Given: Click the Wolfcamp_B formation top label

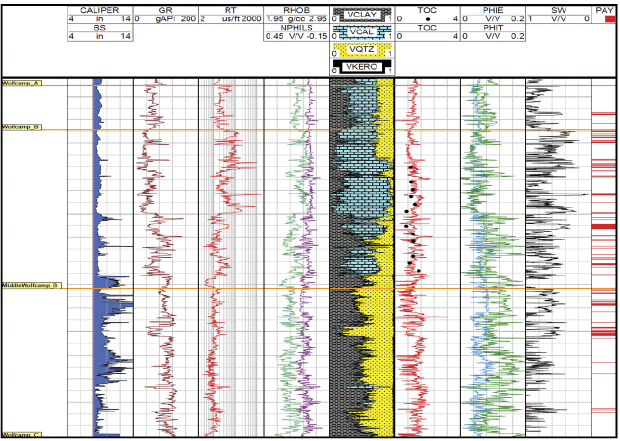Looking at the screenshot, I should [22, 128].
